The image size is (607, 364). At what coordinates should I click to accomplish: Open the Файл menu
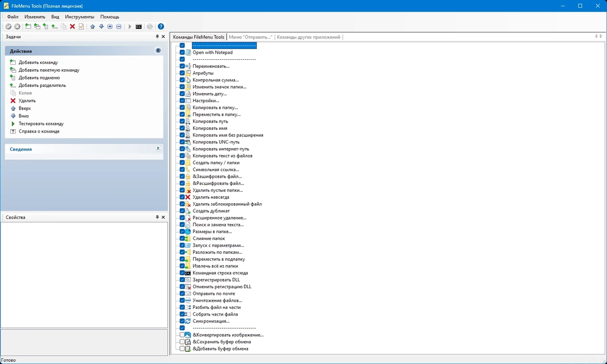(x=13, y=17)
